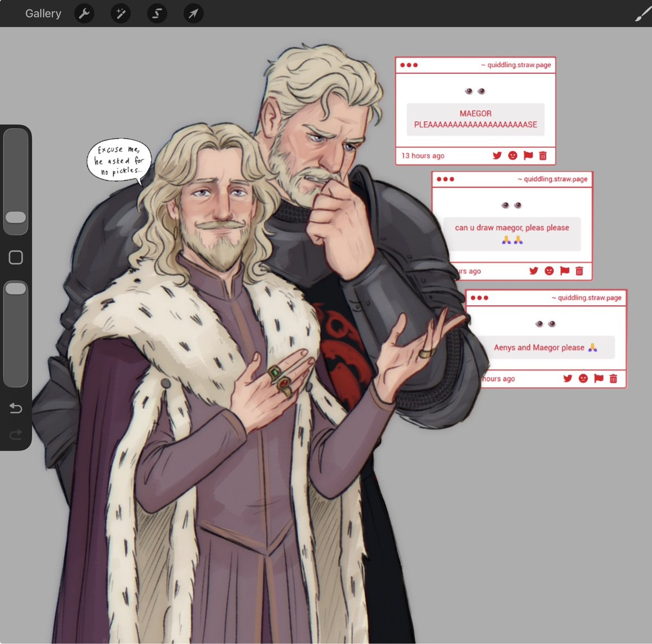Screen dimensions: 652x644
Task: Click sad face icon on MAEGOR PLEASE card
Action: point(512,155)
